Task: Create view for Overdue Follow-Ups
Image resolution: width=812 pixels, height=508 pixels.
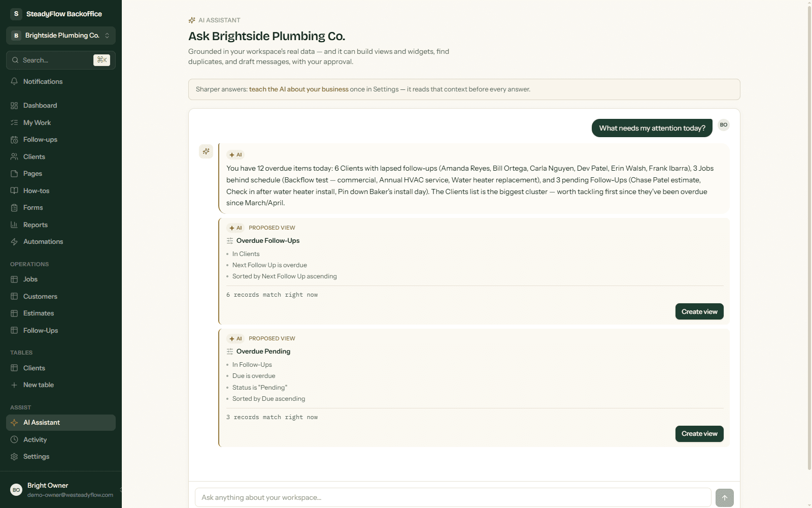Action: pos(699,311)
